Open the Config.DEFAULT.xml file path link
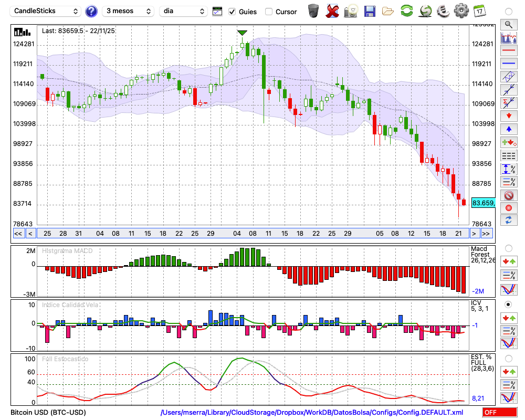This screenshot has width=525, height=420. tap(312, 413)
